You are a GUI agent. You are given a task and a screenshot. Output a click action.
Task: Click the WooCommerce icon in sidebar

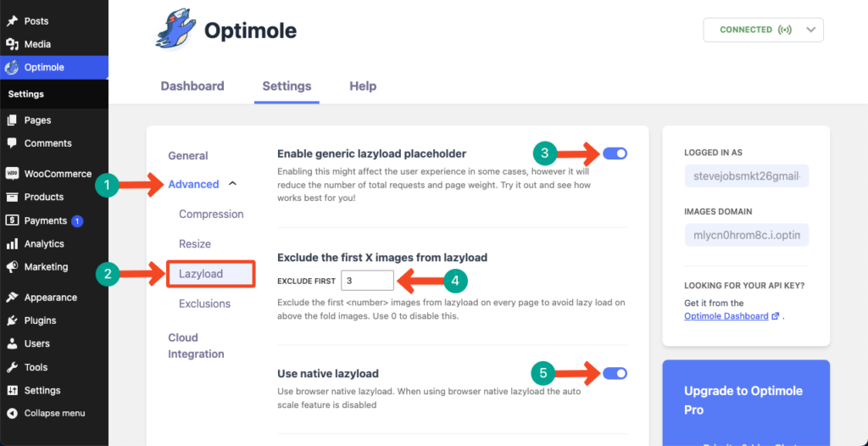[x=12, y=174]
